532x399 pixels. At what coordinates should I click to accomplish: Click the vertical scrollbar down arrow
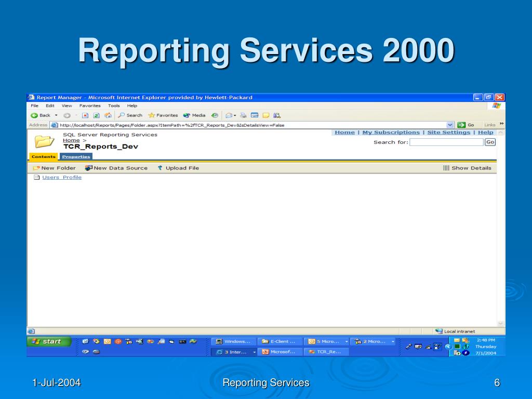[x=500, y=323]
